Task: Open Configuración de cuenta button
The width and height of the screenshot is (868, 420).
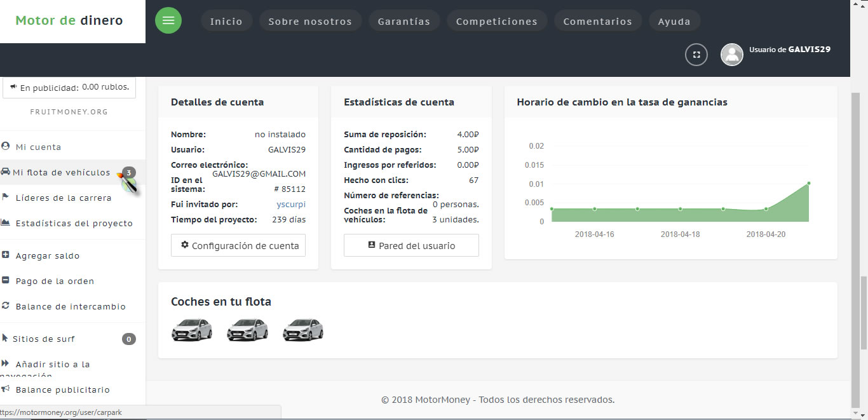Action: tap(238, 245)
